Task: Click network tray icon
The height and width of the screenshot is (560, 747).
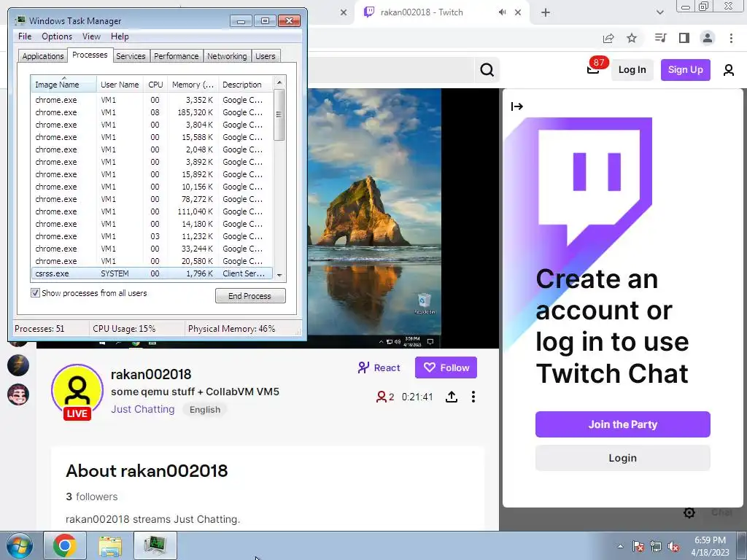Action: [x=656, y=546]
